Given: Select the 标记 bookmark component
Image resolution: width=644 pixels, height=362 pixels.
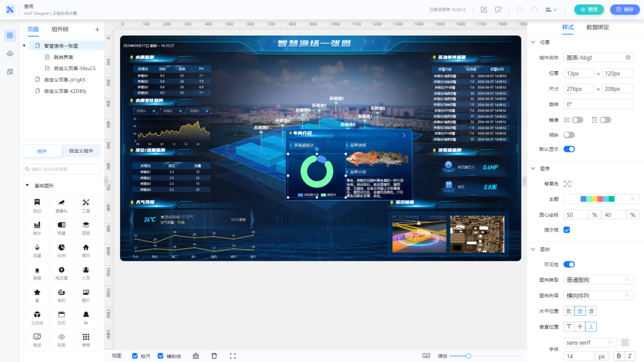Looking at the screenshot, I should click(37, 206).
